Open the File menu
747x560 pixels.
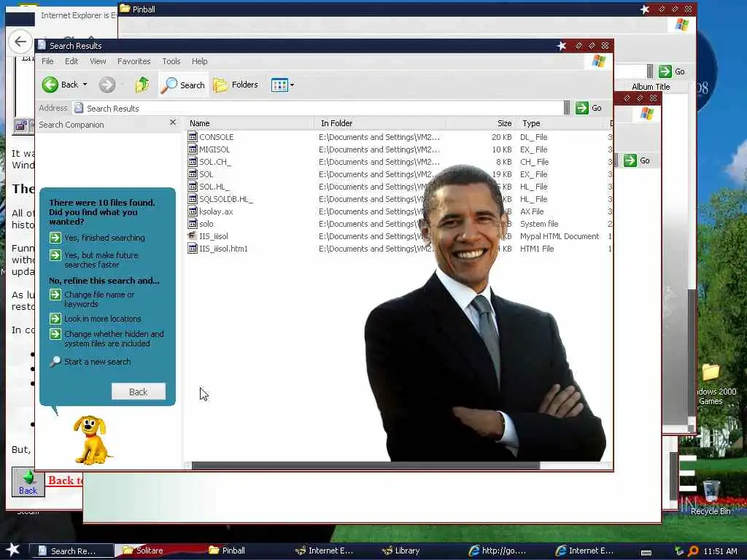[47, 61]
